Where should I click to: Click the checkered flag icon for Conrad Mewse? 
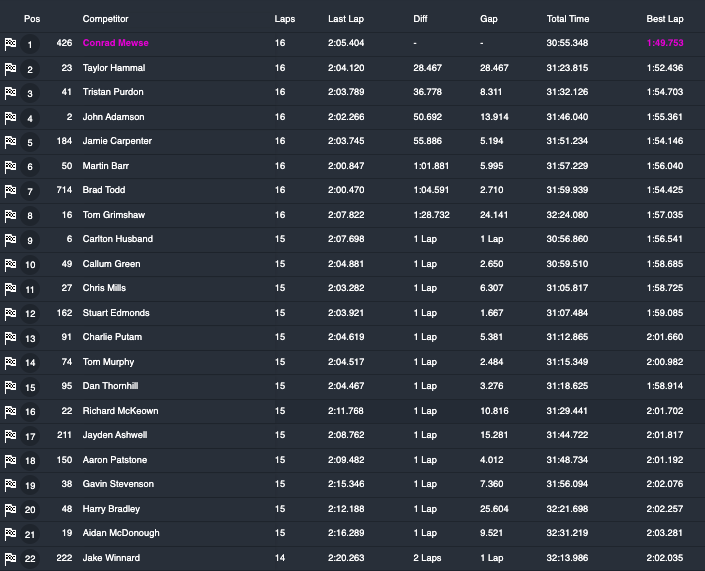click(10, 44)
